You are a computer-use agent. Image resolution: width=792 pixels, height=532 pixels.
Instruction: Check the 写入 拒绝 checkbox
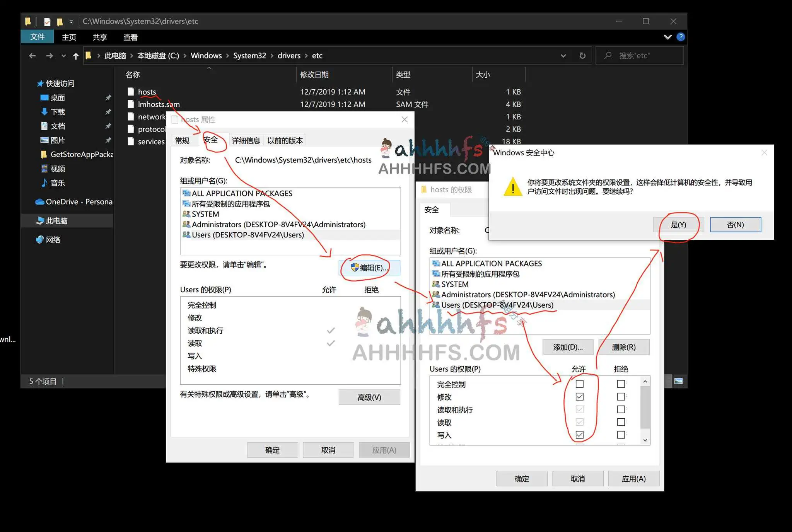tap(621, 435)
